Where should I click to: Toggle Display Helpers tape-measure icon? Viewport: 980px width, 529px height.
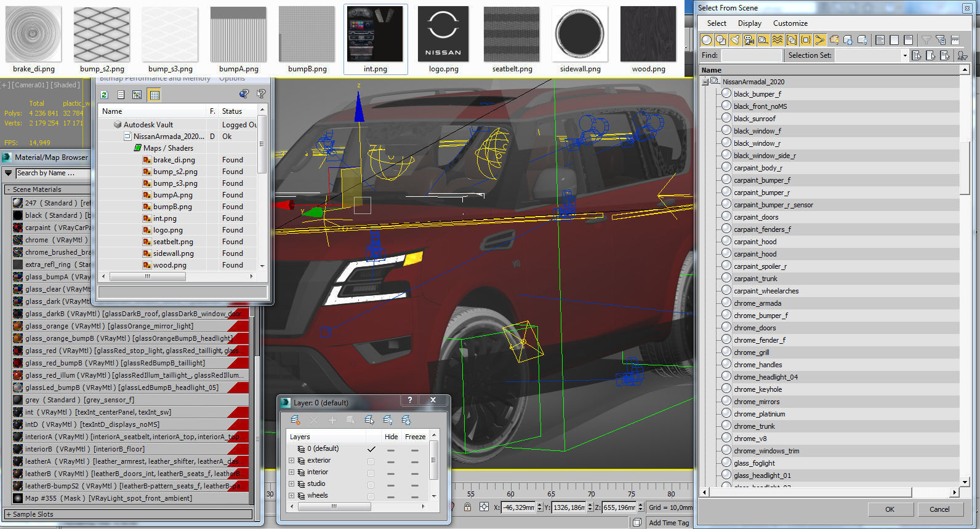pos(763,40)
